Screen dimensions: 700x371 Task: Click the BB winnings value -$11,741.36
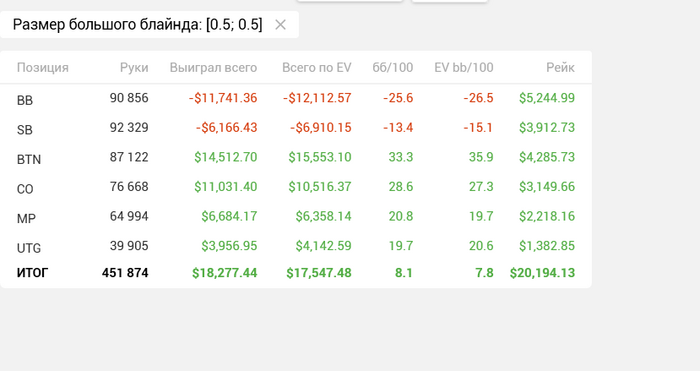[223, 98]
